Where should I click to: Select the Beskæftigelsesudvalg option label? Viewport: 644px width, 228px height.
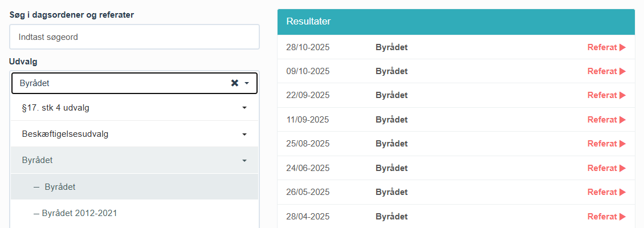[65, 135]
